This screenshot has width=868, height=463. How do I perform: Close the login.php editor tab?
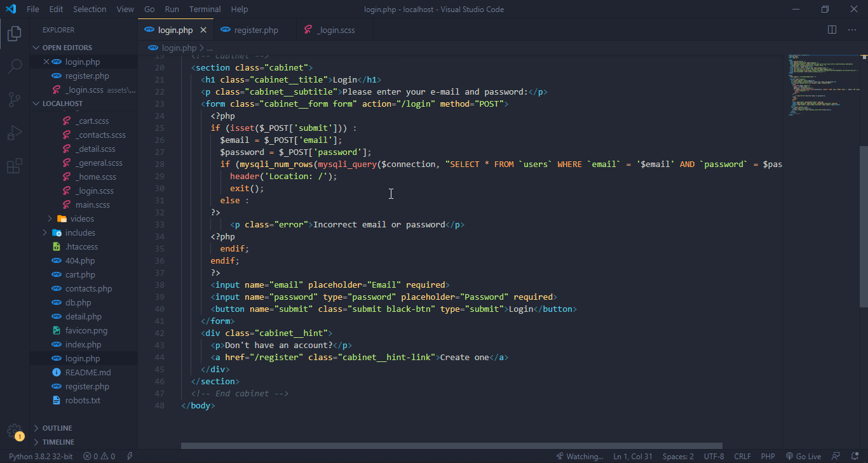(x=203, y=30)
